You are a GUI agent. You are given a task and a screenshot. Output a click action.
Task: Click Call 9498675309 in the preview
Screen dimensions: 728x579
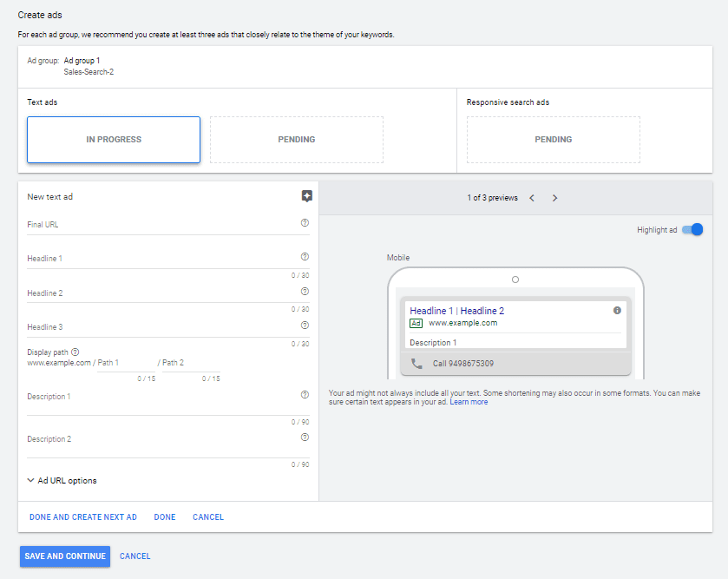tap(463, 364)
